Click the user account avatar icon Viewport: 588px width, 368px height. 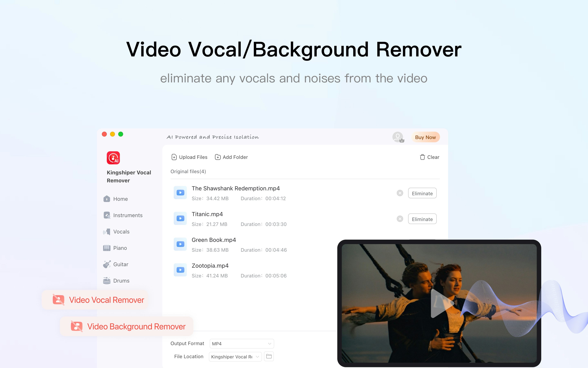pos(398,137)
